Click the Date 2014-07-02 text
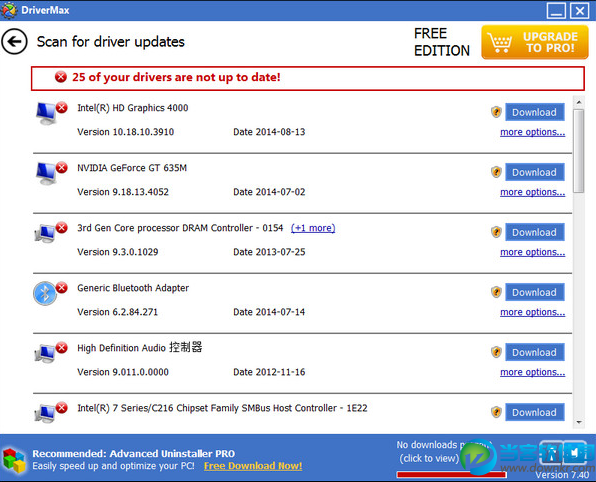 (x=269, y=192)
